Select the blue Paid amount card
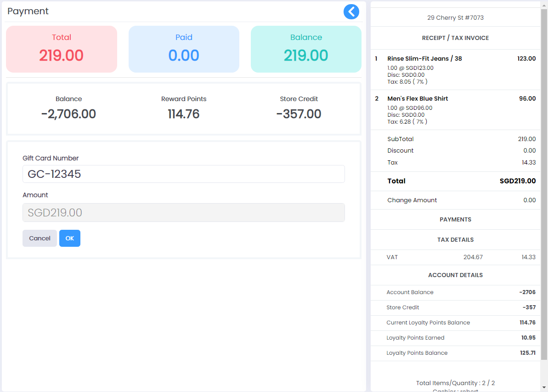The height and width of the screenshot is (392, 548). point(184,49)
